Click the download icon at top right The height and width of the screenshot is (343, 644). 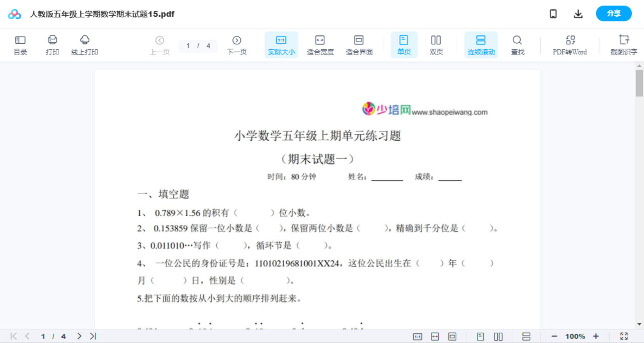[x=578, y=14]
